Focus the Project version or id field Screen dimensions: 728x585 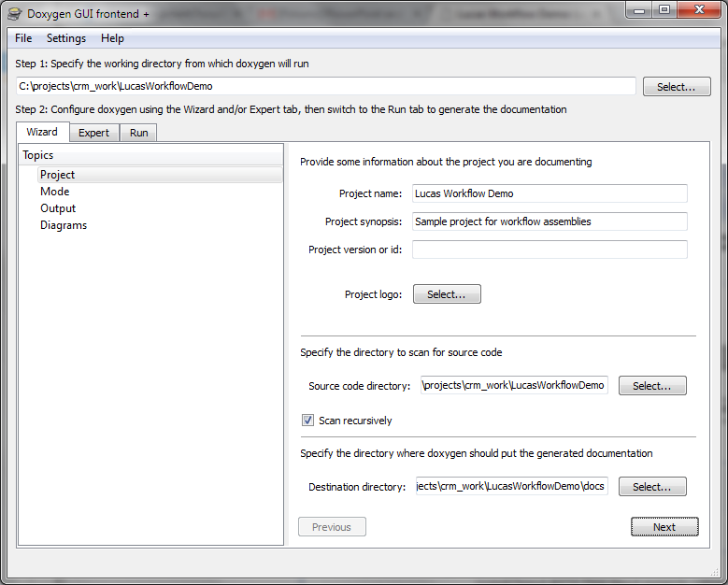(x=550, y=250)
